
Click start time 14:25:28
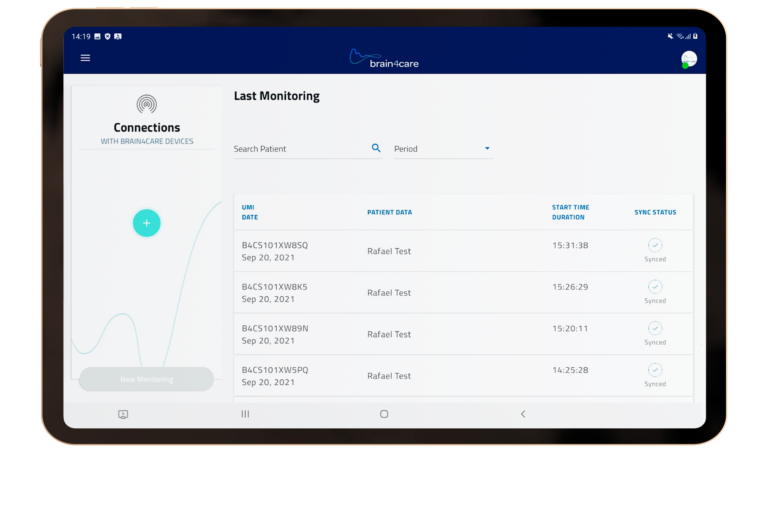tap(570, 370)
